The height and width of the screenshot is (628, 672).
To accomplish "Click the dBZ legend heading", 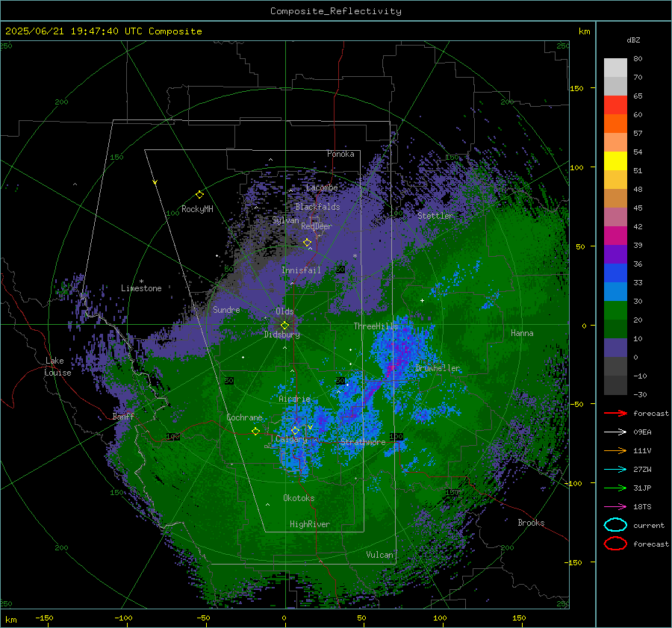I will [633, 40].
